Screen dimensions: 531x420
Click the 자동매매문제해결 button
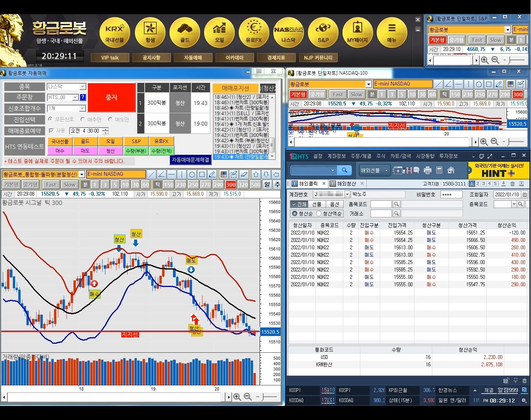pos(190,159)
